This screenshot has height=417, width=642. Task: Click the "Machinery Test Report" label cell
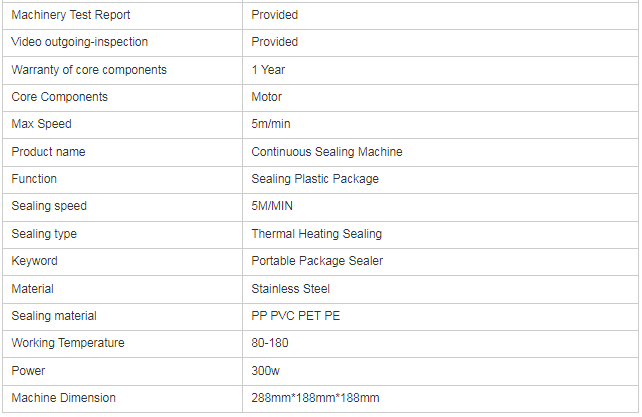click(71, 15)
